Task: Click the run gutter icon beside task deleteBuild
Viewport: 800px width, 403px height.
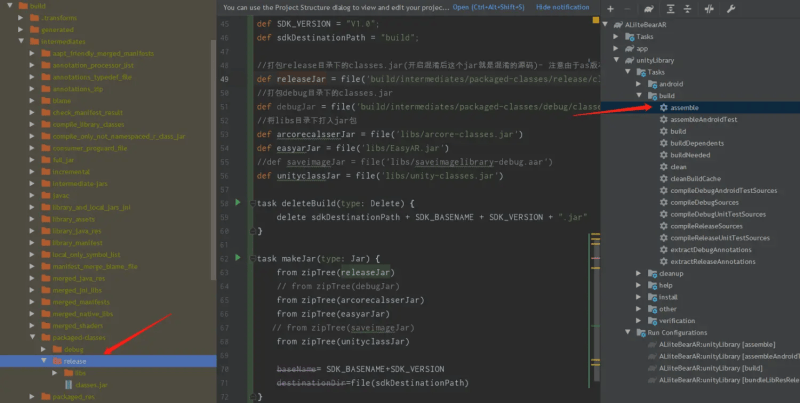Action: (x=237, y=202)
